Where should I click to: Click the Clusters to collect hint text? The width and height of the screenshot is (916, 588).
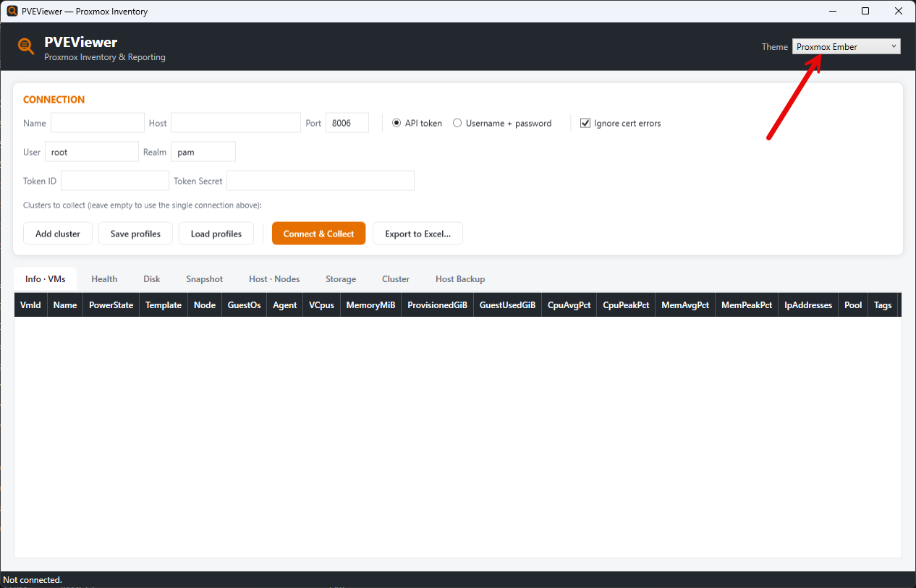(x=143, y=205)
